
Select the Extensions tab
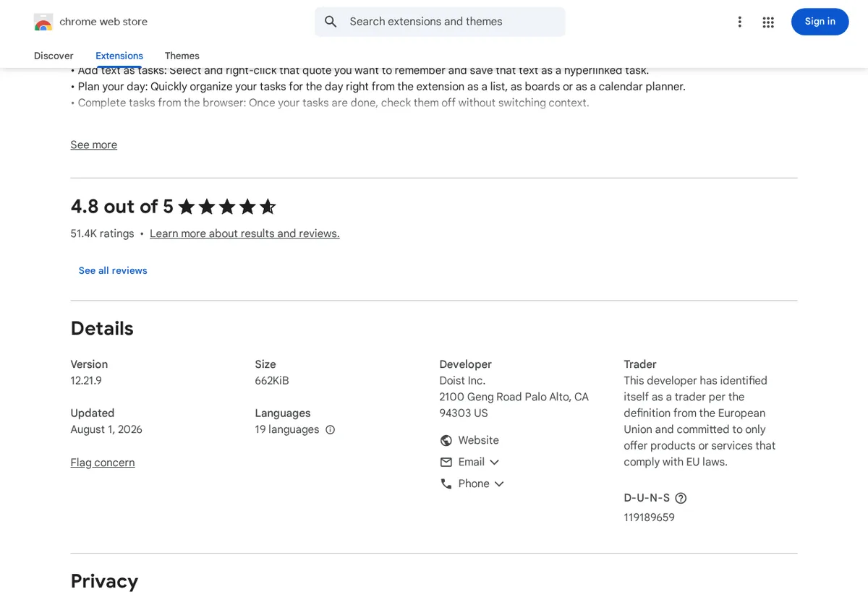(x=119, y=56)
